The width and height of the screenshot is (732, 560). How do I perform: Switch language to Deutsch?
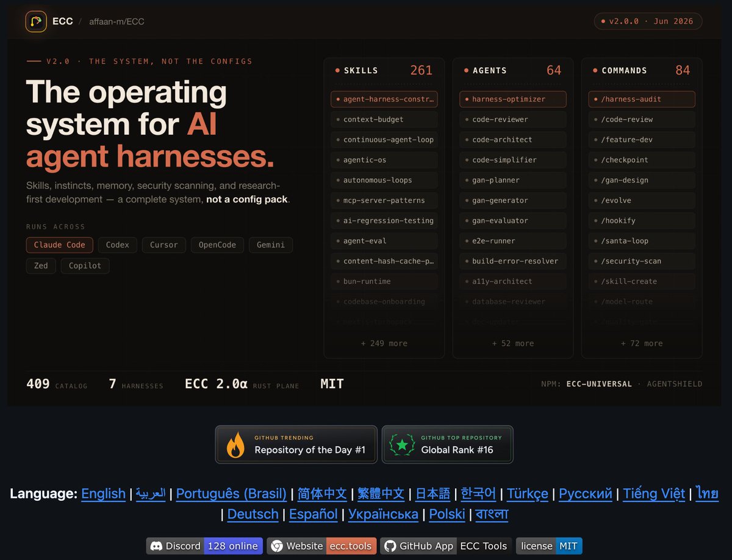253,514
